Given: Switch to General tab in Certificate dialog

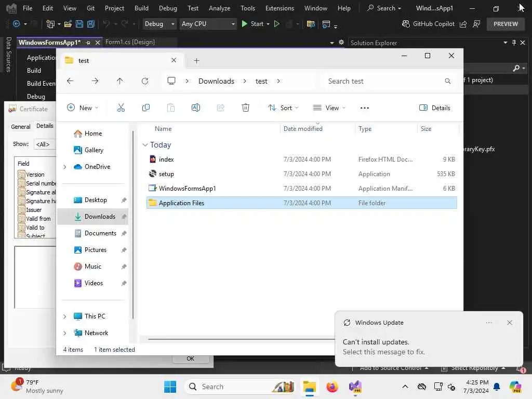Looking at the screenshot, I should [x=21, y=127].
